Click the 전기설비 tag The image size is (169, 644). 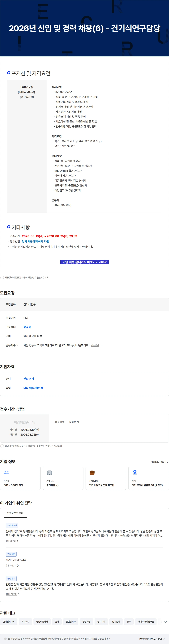coord(116,621)
